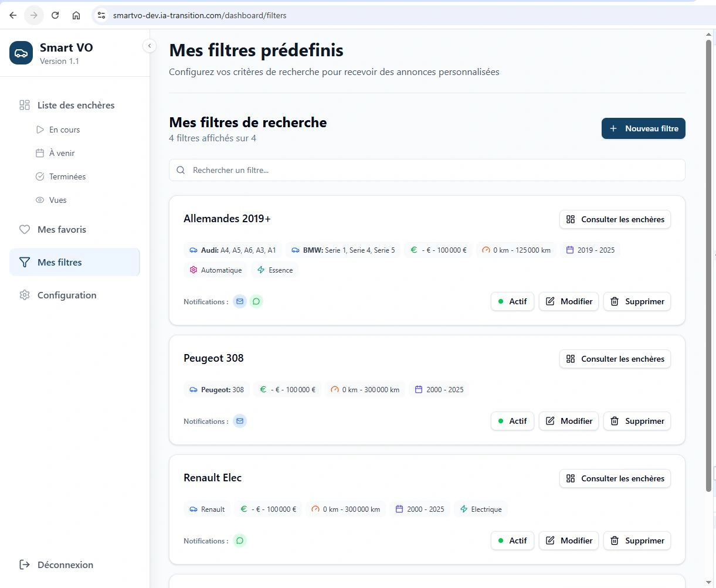Click the Peugeot: 308 tag
This screenshot has width=716, height=588.
216,389
